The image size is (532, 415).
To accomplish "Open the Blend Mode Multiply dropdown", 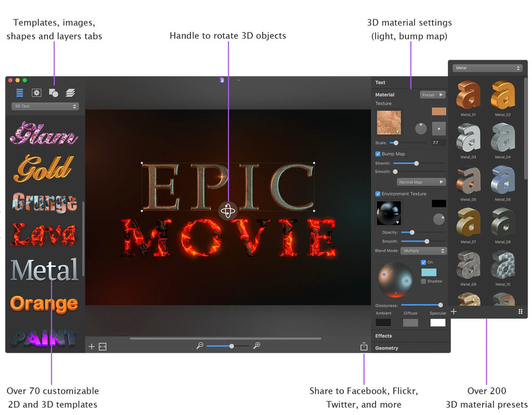I will 423,251.
